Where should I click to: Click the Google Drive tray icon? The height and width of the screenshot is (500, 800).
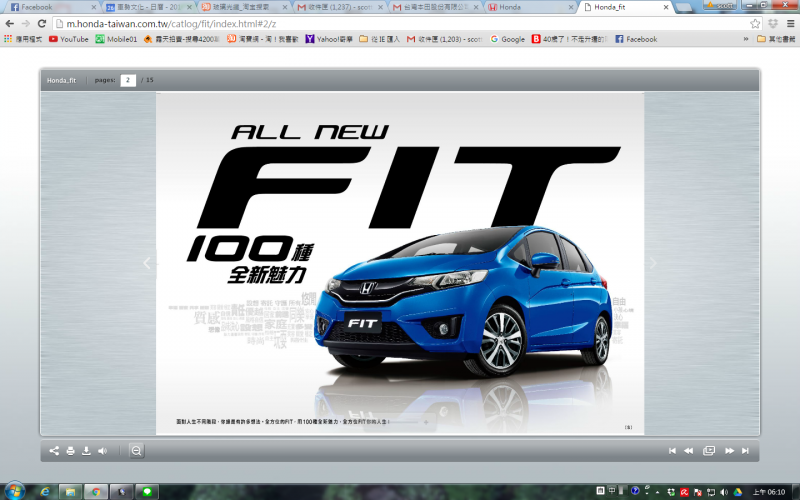pyautogui.click(x=738, y=492)
